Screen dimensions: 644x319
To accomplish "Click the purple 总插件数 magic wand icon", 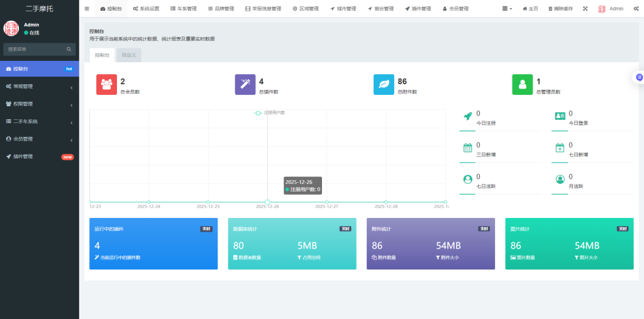I will tap(245, 85).
